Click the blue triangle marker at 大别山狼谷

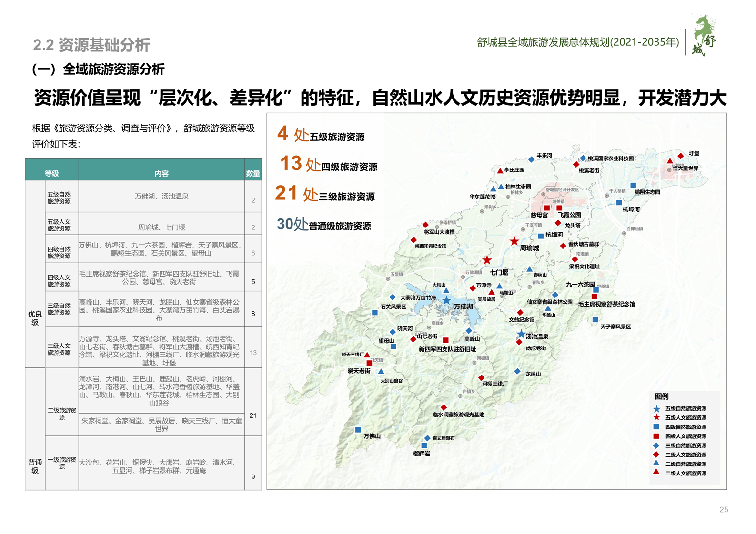pyautogui.click(x=381, y=371)
